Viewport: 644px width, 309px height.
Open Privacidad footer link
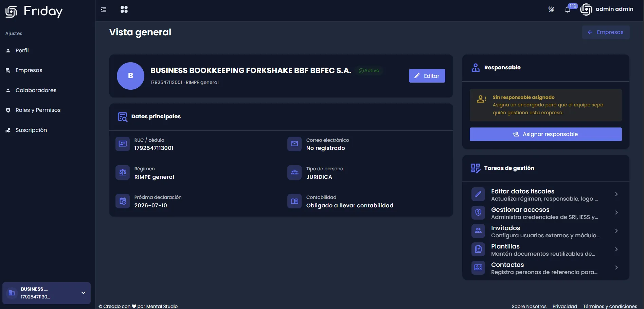[x=565, y=306]
